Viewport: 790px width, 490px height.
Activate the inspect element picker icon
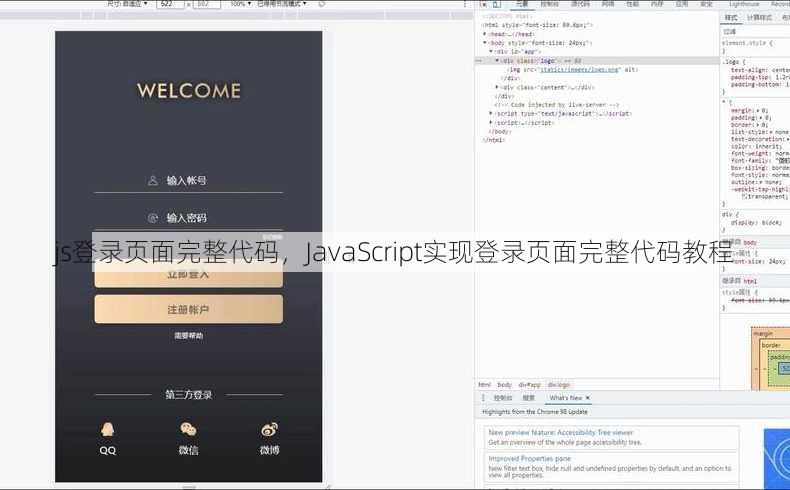click(x=484, y=4)
